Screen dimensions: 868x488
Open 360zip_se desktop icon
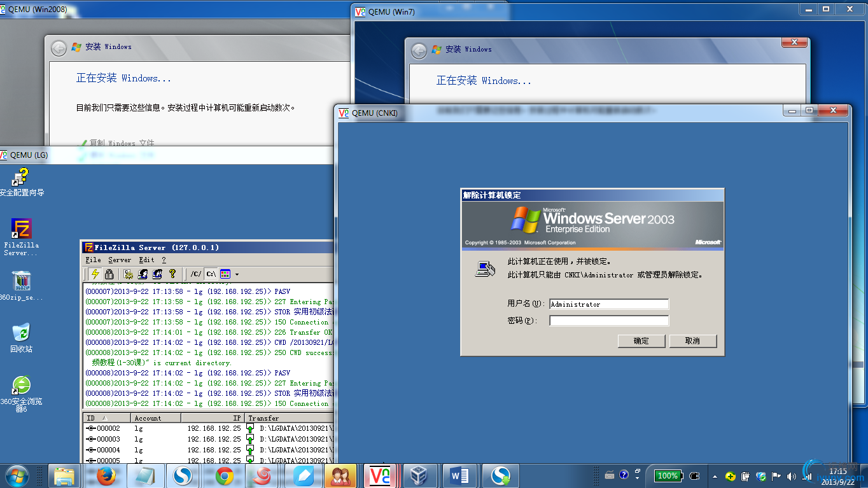click(x=22, y=285)
